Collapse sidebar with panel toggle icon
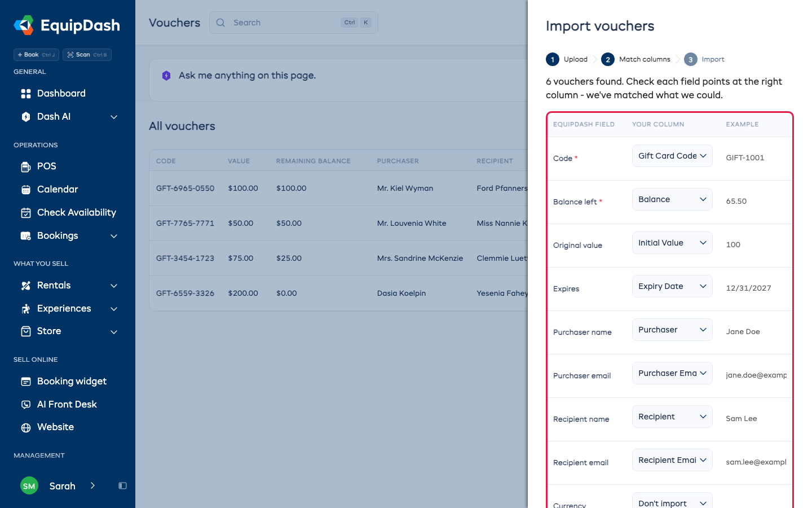 click(x=122, y=486)
